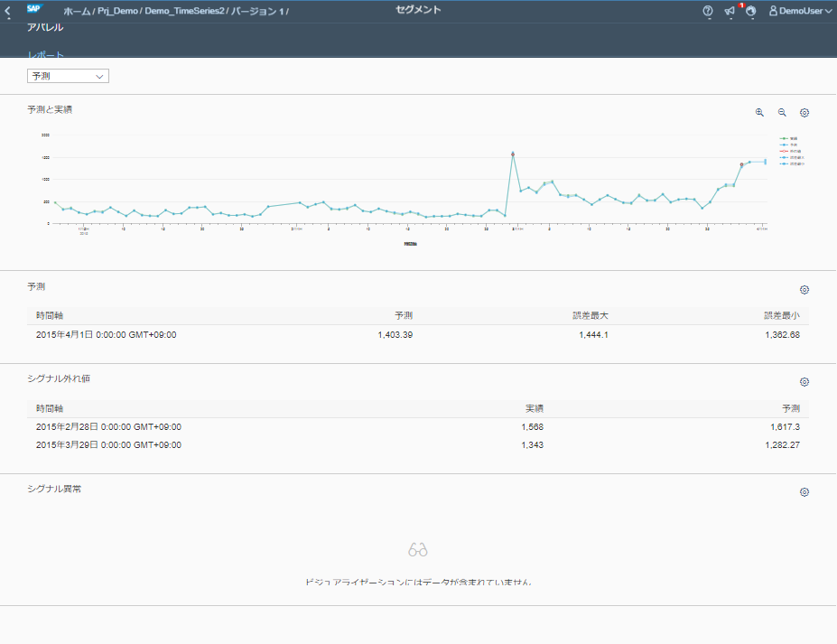Open settings gear for 予測と実績 chart

click(804, 113)
